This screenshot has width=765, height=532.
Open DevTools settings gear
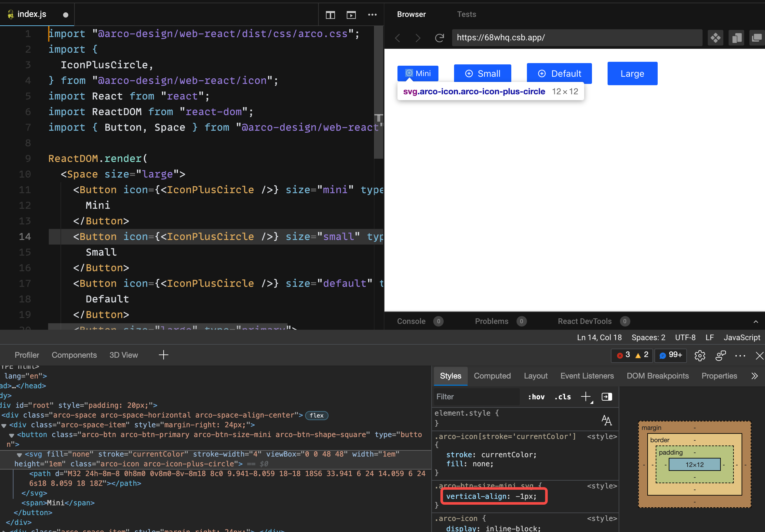pos(700,355)
